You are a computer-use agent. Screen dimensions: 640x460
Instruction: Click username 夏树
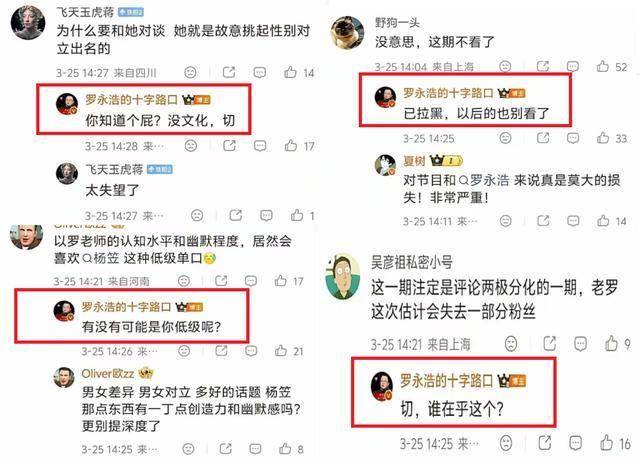(414, 161)
